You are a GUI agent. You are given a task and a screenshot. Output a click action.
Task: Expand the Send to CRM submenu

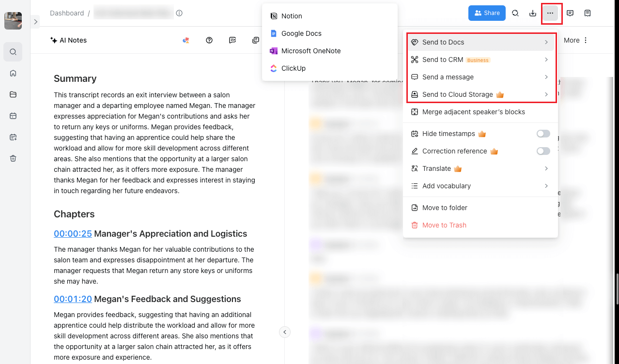pyautogui.click(x=480, y=60)
